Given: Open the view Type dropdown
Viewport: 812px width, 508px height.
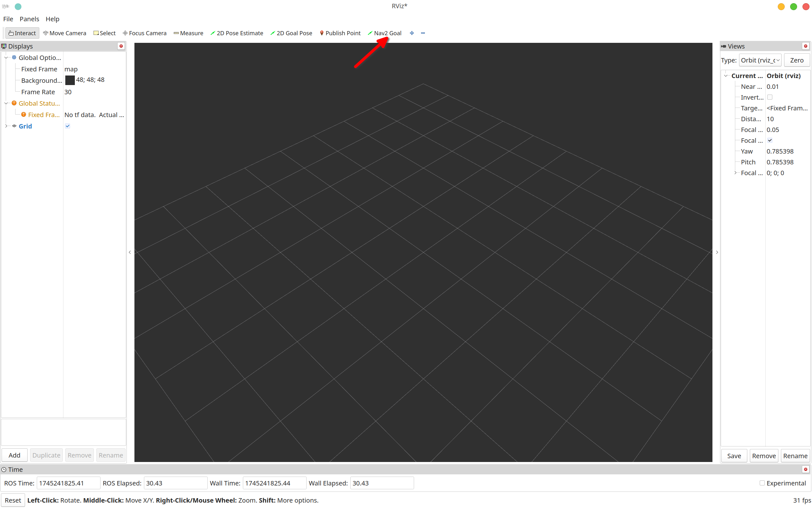Looking at the screenshot, I should pos(760,60).
